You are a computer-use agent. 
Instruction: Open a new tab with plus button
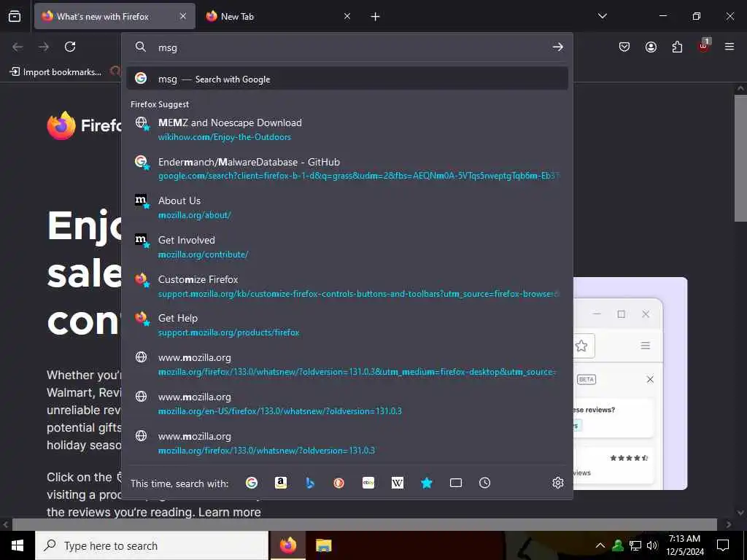tap(375, 17)
